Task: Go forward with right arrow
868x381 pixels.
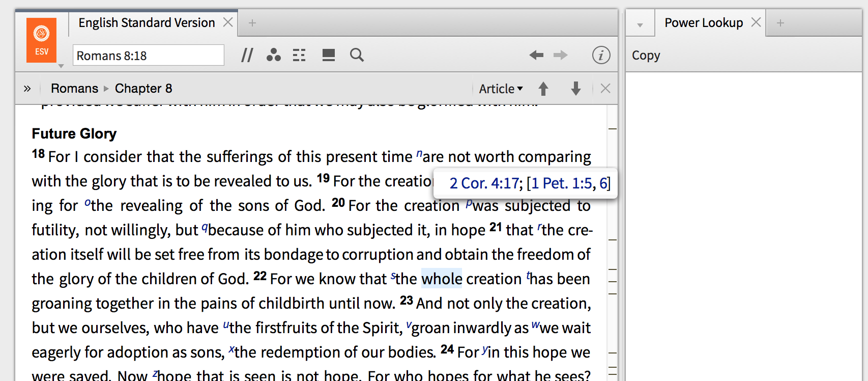Action: coord(560,55)
